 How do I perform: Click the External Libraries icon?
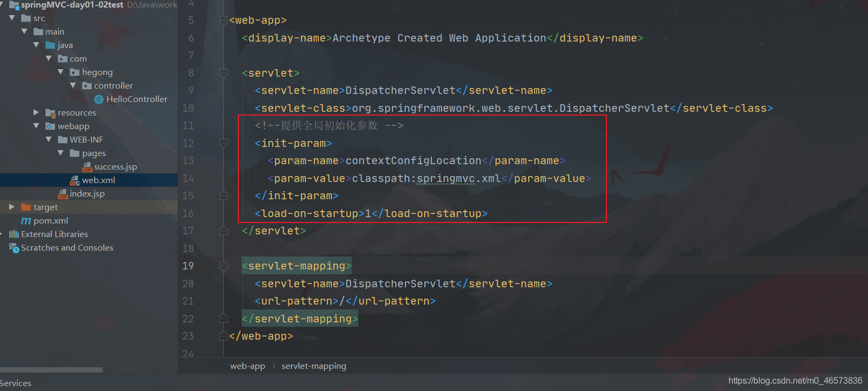[x=14, y=234]
